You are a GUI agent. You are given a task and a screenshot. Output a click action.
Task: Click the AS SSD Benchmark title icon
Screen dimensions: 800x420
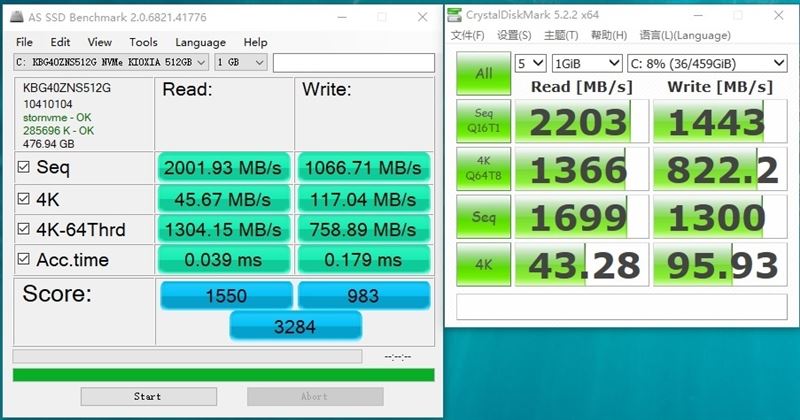click(17, 17)
